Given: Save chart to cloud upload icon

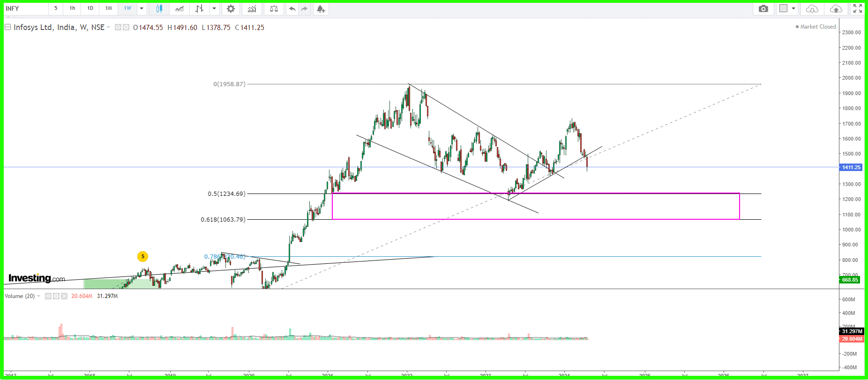Looking at the screenshot, I should (x=836, y=8).
